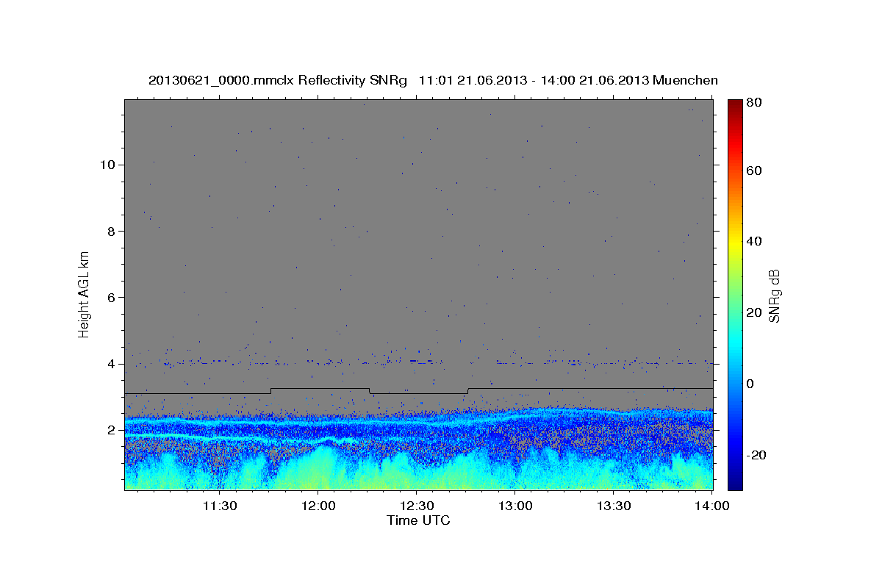
Task: Click the 11:30 time tick label
Action: point(220,506)
